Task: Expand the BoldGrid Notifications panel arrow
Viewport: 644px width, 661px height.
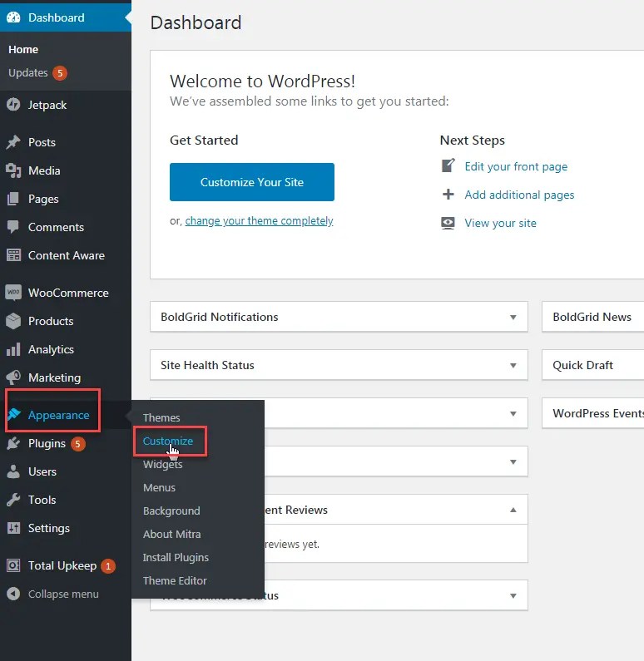Action: click(x=513, y=317)
